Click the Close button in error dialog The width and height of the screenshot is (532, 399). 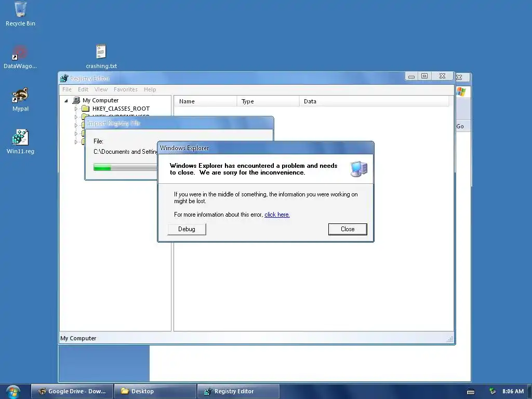click(x=348, y=229)
